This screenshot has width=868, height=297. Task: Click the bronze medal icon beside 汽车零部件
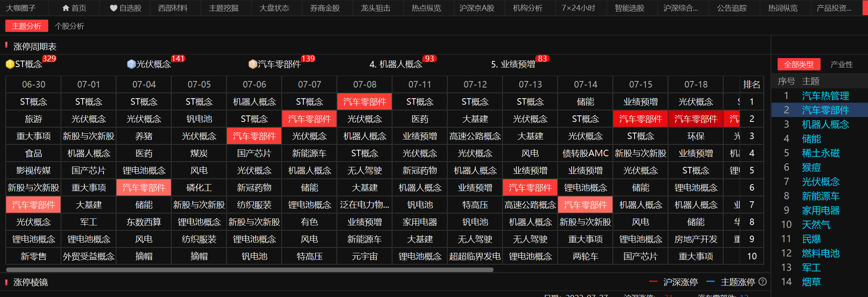(253, 64)
